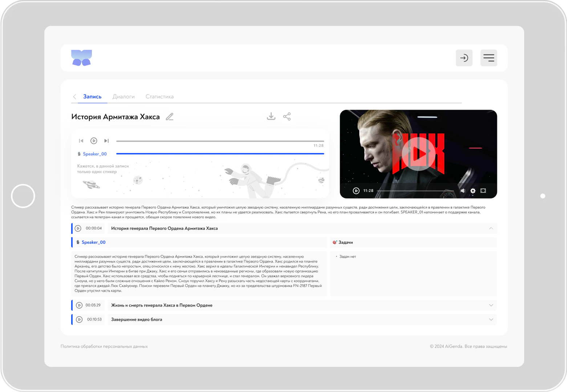The width and height of the screenshot is (567, 392).
Task: Download the recording
Action: pyautogui.click(x=271, y=116)
